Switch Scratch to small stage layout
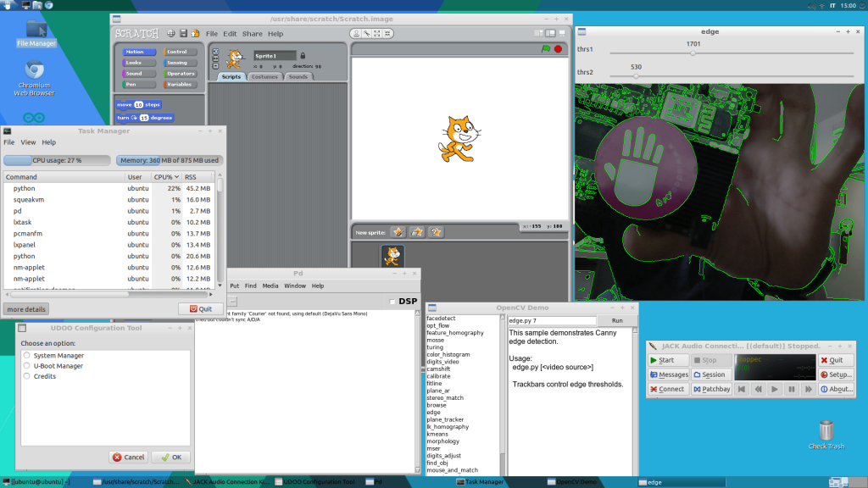868x488 pixels. (538, 33)
